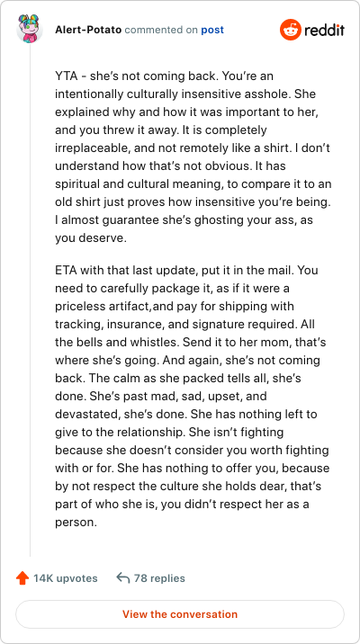Open the "78 replies" link

159,578
